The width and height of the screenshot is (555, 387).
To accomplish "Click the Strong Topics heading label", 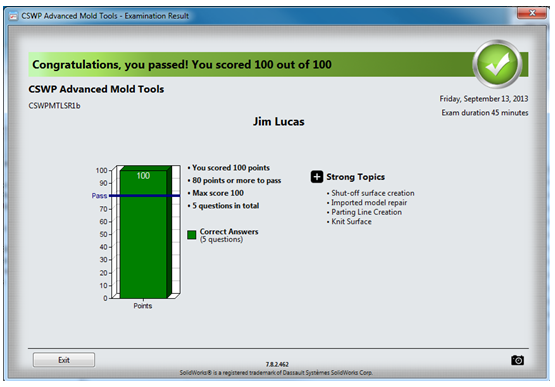I will (355, 177).
